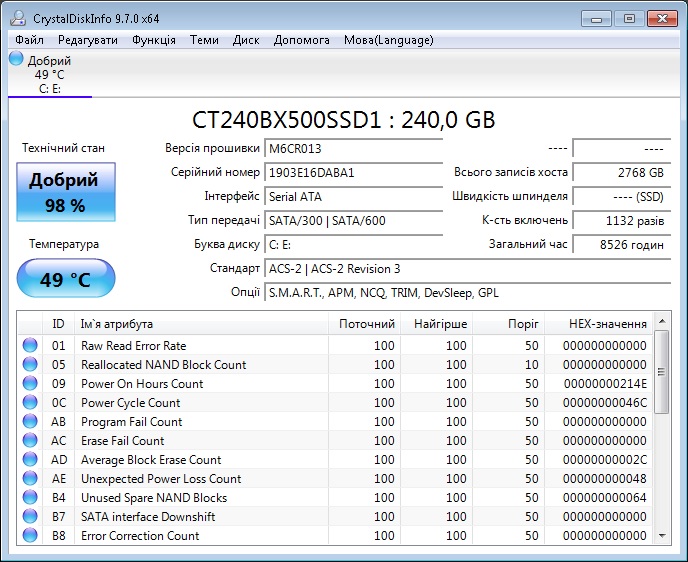Click the Ім'я атрибута column header
Image resolution: width=688 pixels, height=562 pixels.
click(x=201, y=324)
